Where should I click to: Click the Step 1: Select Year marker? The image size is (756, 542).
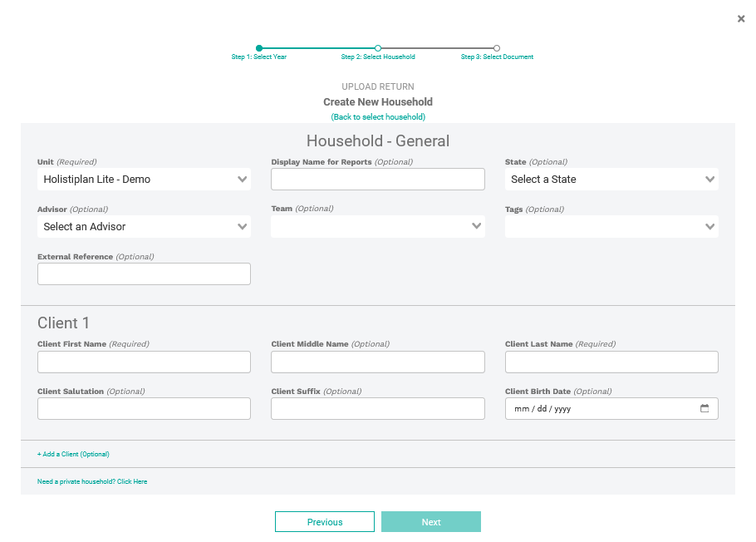[259, 48]
